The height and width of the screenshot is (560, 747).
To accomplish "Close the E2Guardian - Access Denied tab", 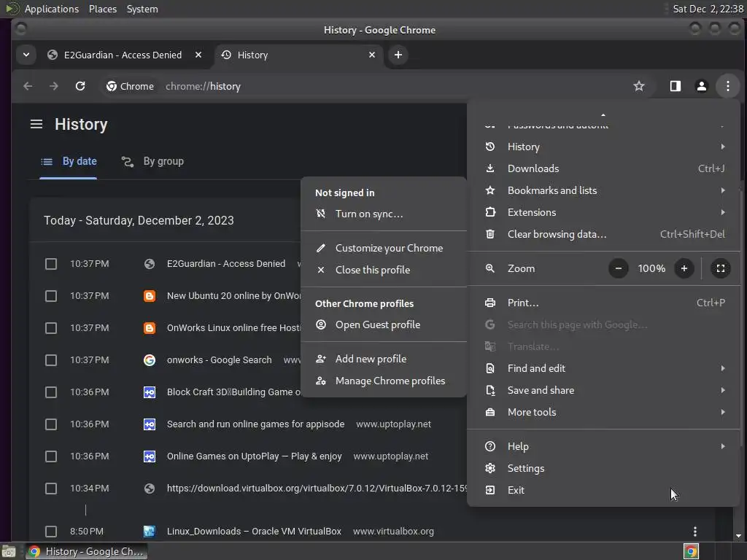I will 198,55.
